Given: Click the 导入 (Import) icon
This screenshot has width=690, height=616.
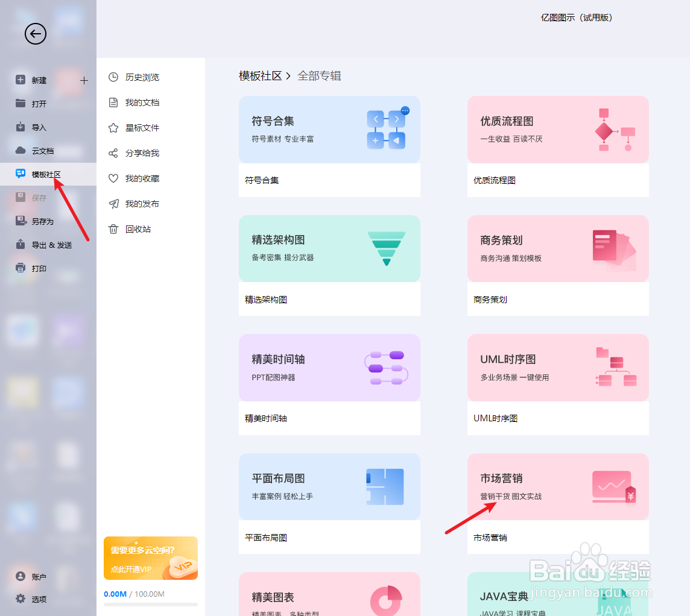Looking at the screenshot, I should tap(19, 127).
